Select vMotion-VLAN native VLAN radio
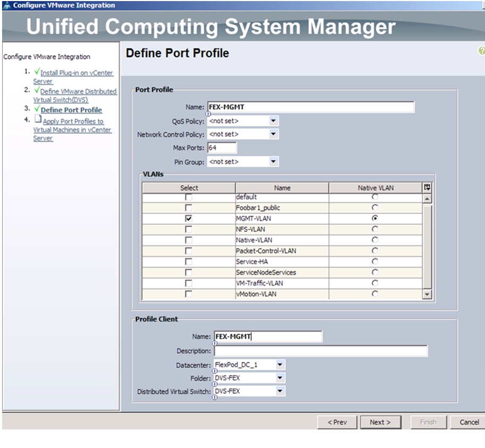The height and width of the screenshot is (448, 485). pos(375,294)
